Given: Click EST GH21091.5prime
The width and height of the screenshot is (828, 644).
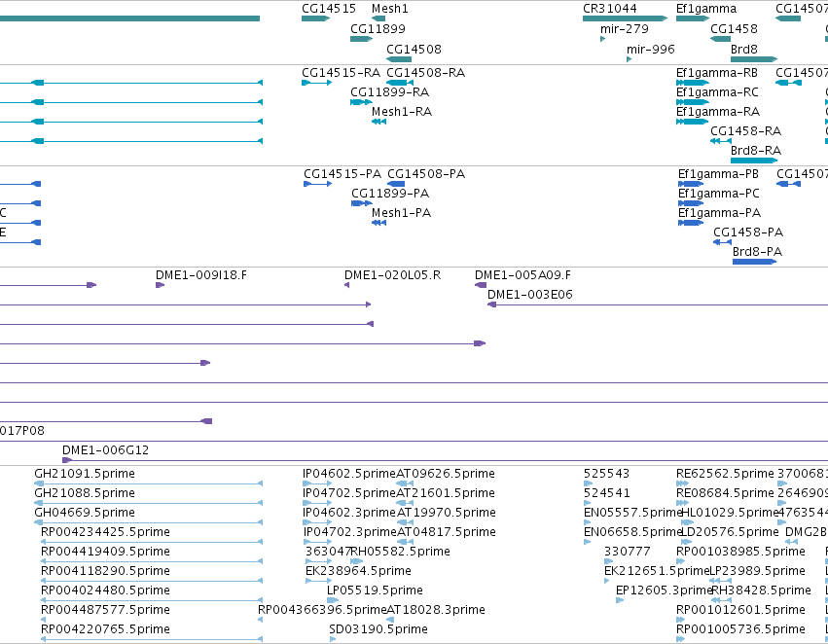Looking at the screenshot, I should coord(85,474).
